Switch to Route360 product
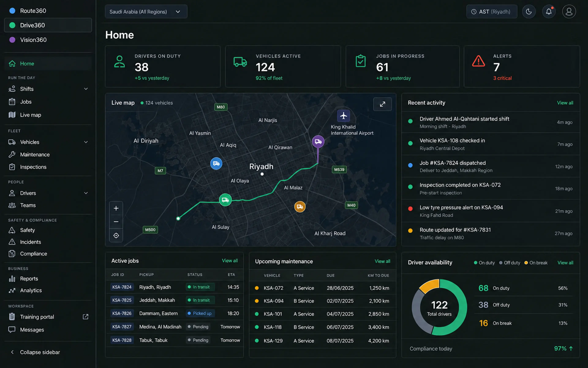The height and width of the screenshot is (368, 588). 48,11
